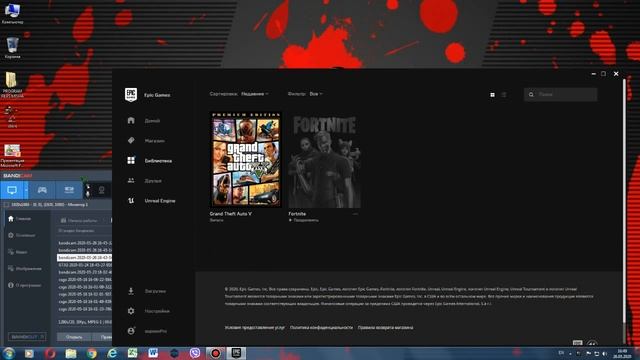Image resolution: width=640 pixels, height=360 pixels.
Task: Open Bandicam Начало работы tab
Action: click(79, 220)
